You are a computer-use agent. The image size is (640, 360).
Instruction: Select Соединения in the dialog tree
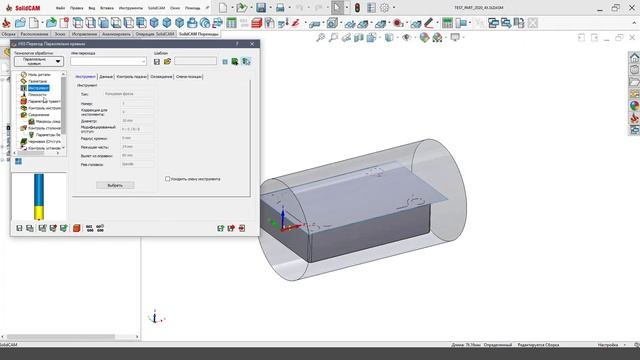pos(39,115)
